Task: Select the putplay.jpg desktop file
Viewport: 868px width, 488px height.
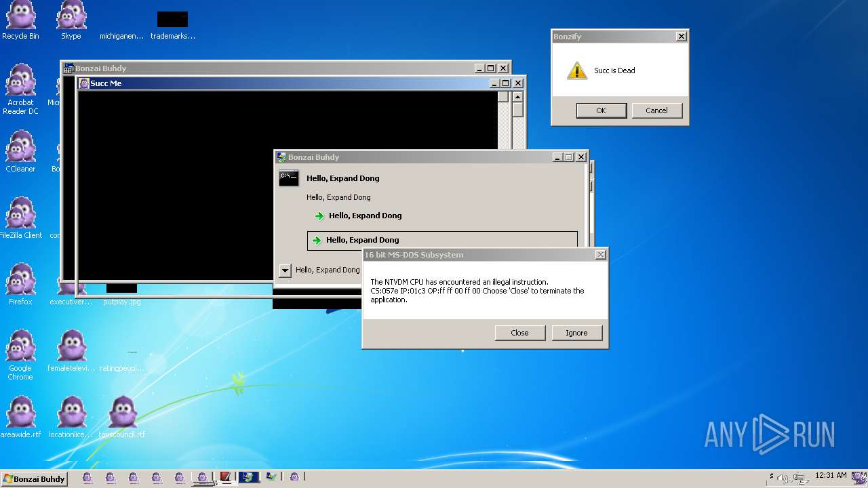Action: (122, 302)
